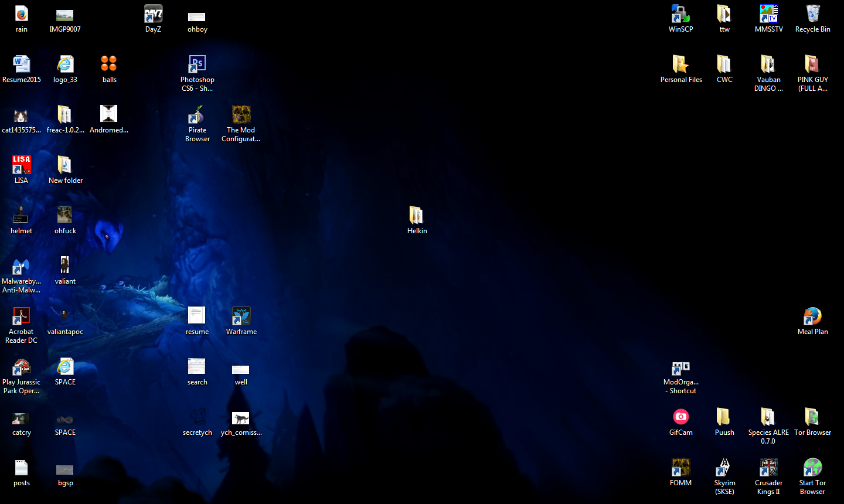Click the Photoshop CS6 shortcut
This screenshot has height=504, width=844.
point(197,64)
